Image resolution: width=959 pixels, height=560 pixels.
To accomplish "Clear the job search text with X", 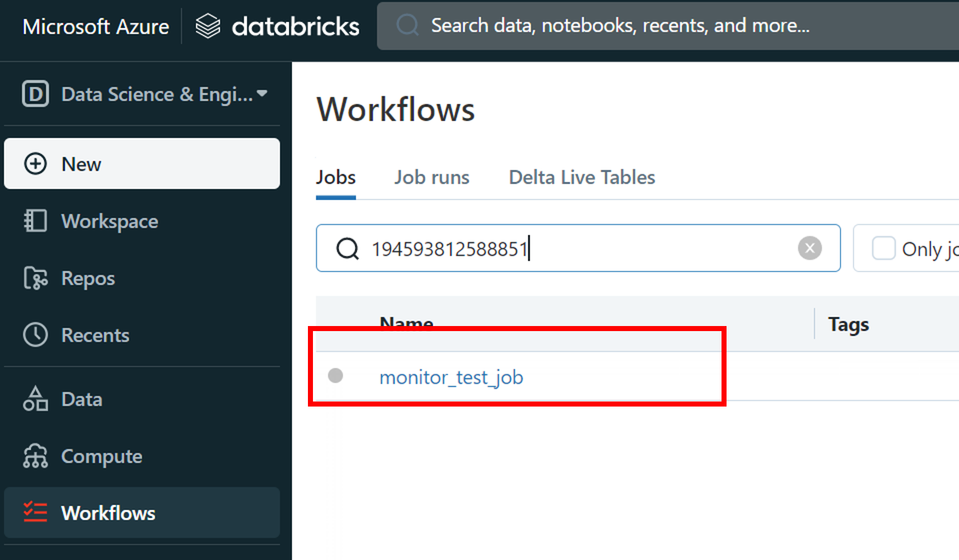I will point(810,248).
